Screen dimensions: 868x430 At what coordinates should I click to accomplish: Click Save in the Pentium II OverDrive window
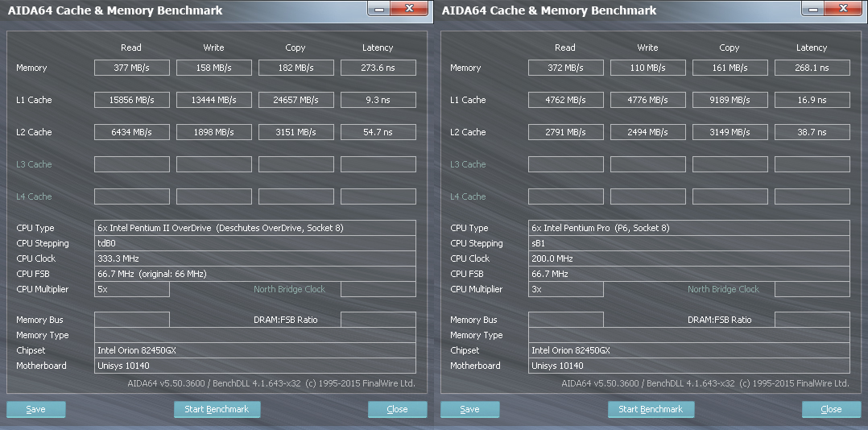coord(36,409)
